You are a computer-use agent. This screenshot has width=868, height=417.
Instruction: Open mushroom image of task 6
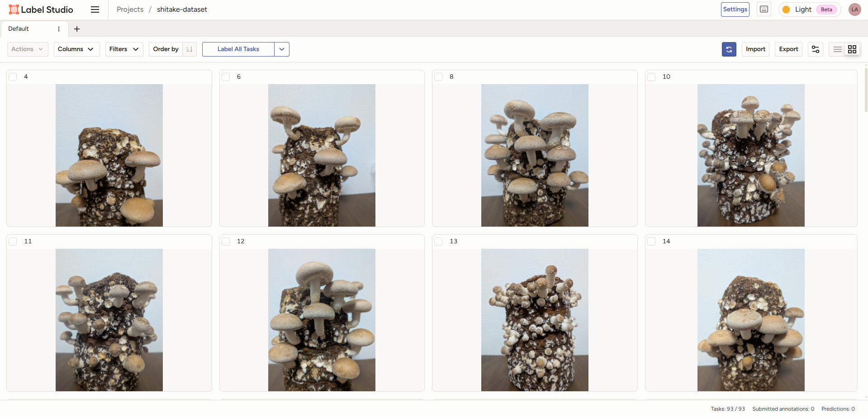(322, 155)
